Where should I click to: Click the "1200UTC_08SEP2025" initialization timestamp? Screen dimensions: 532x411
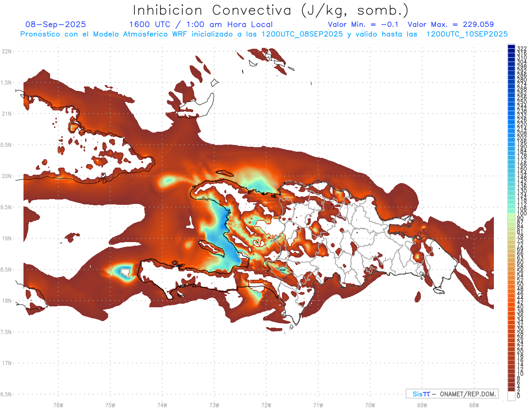[x=302, y=34]
